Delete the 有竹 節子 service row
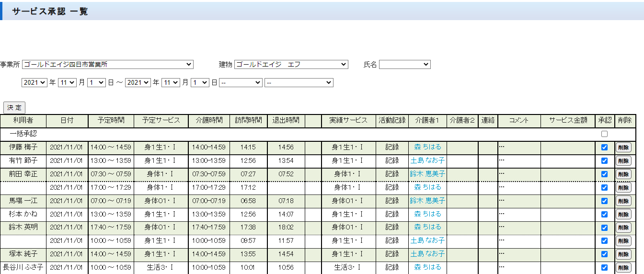This screenshot has width=644, height=274. click(x=623, y=161)
